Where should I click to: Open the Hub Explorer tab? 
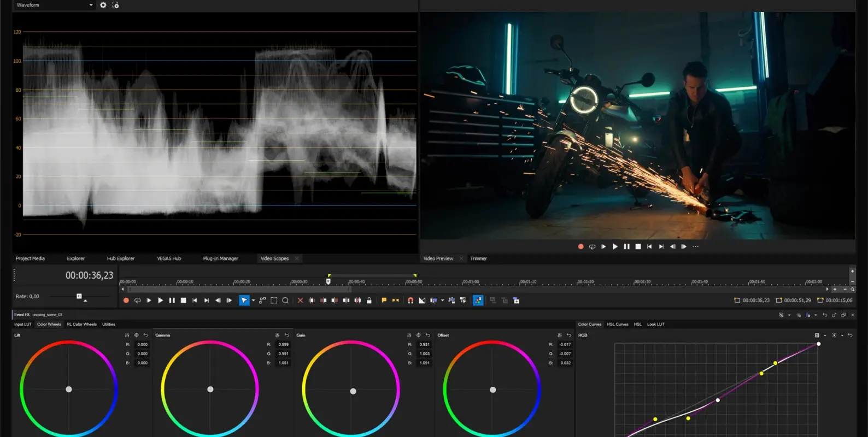click(121, 258)
